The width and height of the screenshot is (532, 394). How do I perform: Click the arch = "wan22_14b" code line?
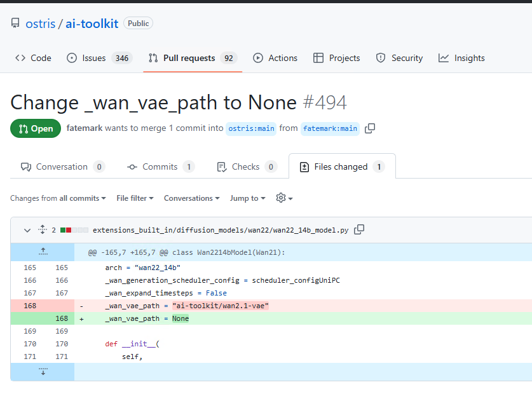click(x=142, y=268)
